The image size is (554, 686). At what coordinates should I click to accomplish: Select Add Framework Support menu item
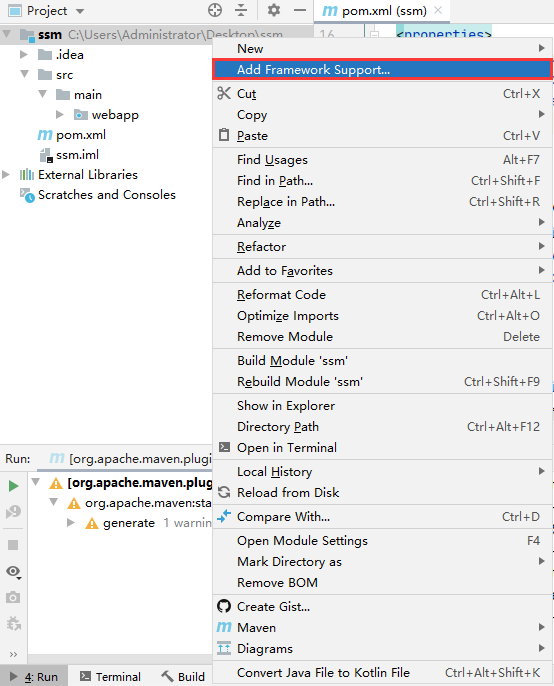(382, 70)
